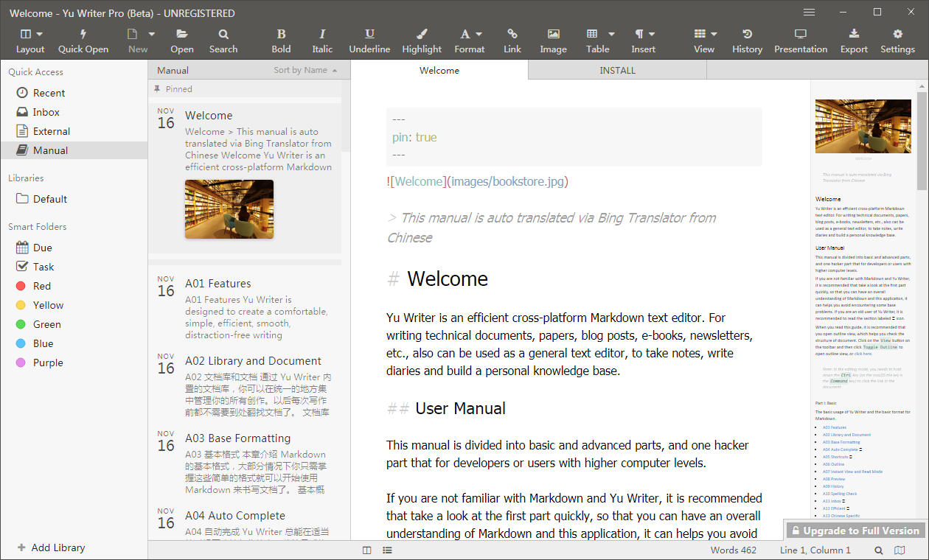Click Upgrade to Full Version

pos(855,529)
